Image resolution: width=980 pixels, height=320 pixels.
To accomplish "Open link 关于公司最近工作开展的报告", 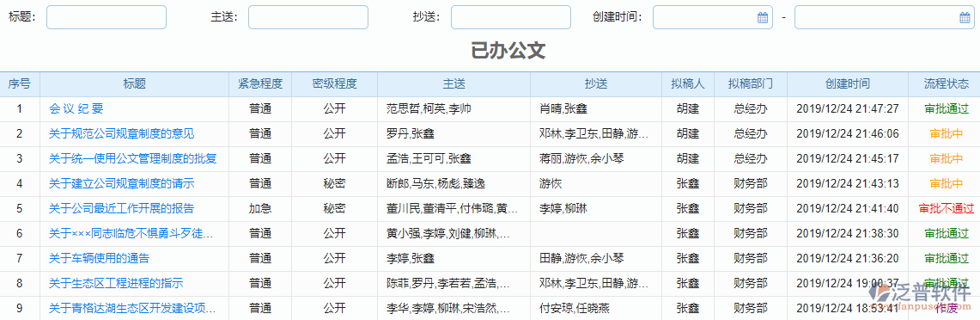I will tap(122, 209).
